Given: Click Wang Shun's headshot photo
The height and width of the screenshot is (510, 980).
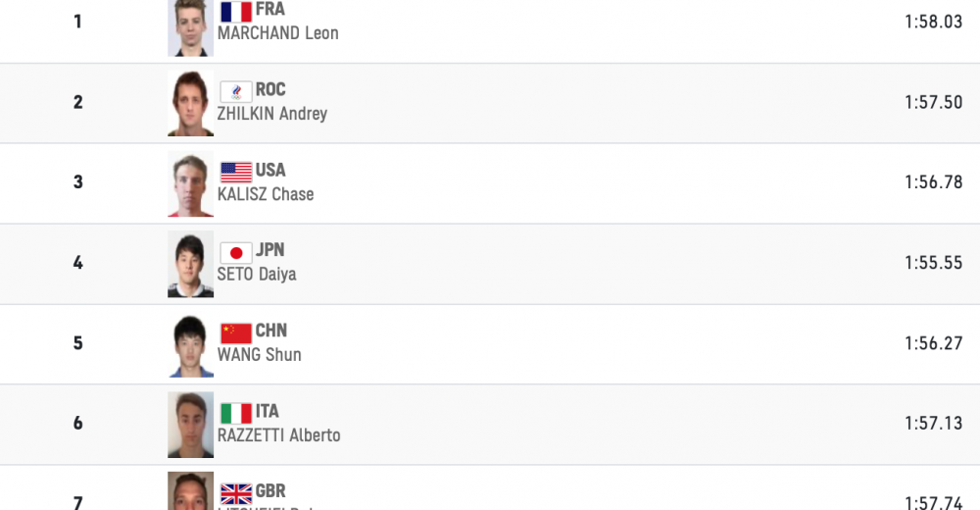Looking at the screenshot, I should click(190, 345).
